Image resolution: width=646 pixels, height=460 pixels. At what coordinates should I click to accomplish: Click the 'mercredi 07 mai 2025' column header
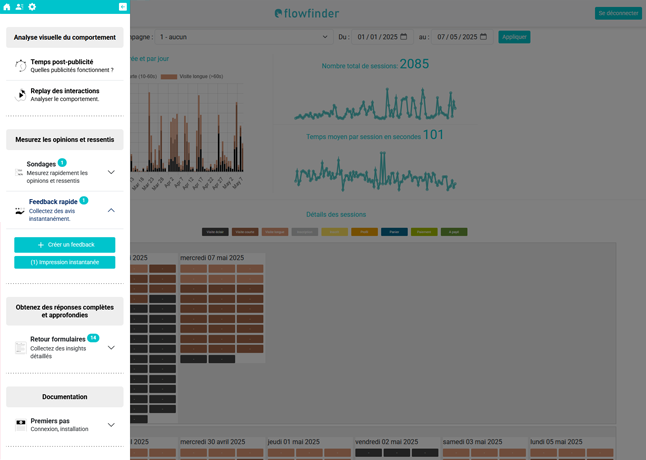(x=212, y=258)
